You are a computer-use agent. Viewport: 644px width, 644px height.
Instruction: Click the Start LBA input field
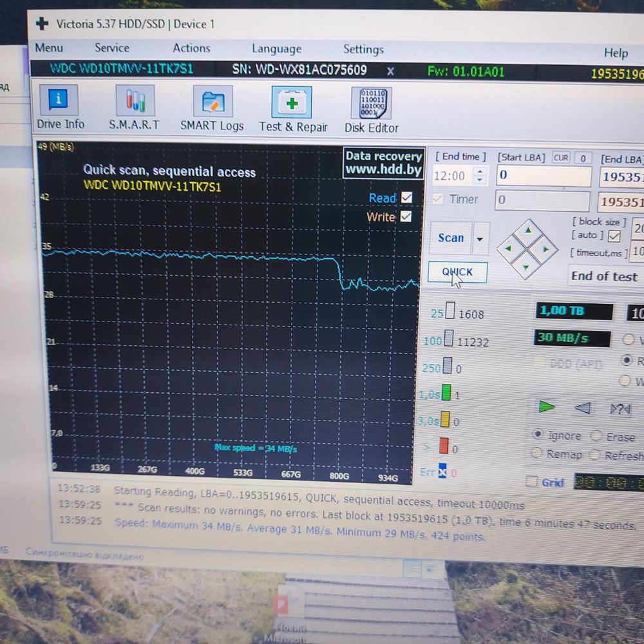tap(543, 175)
